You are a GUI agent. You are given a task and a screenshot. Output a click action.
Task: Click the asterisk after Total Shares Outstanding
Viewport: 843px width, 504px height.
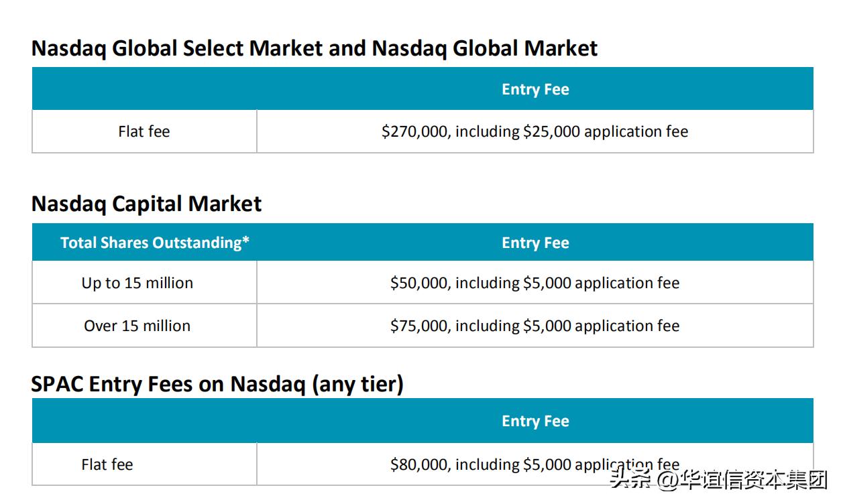245,241
